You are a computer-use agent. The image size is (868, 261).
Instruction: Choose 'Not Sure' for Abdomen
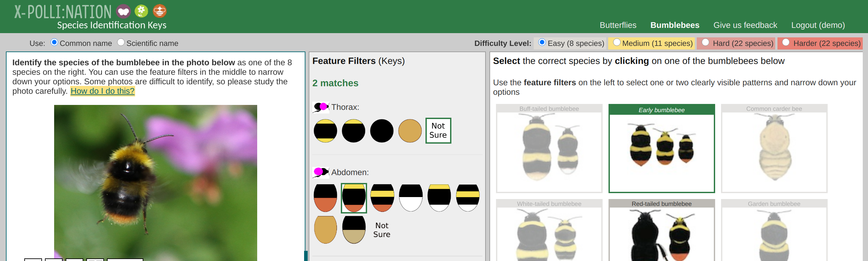pos(382,230)
